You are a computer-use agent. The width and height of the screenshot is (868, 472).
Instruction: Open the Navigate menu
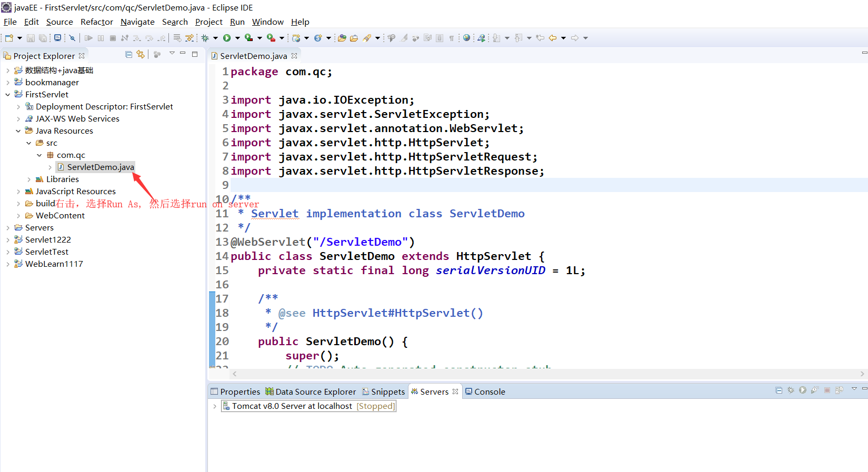tap(137, 22)
